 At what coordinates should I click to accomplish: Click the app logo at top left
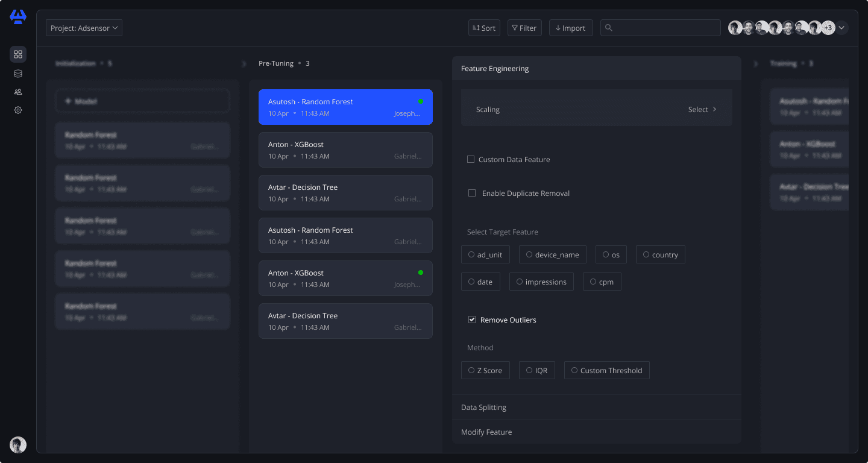tap(18, 17)
